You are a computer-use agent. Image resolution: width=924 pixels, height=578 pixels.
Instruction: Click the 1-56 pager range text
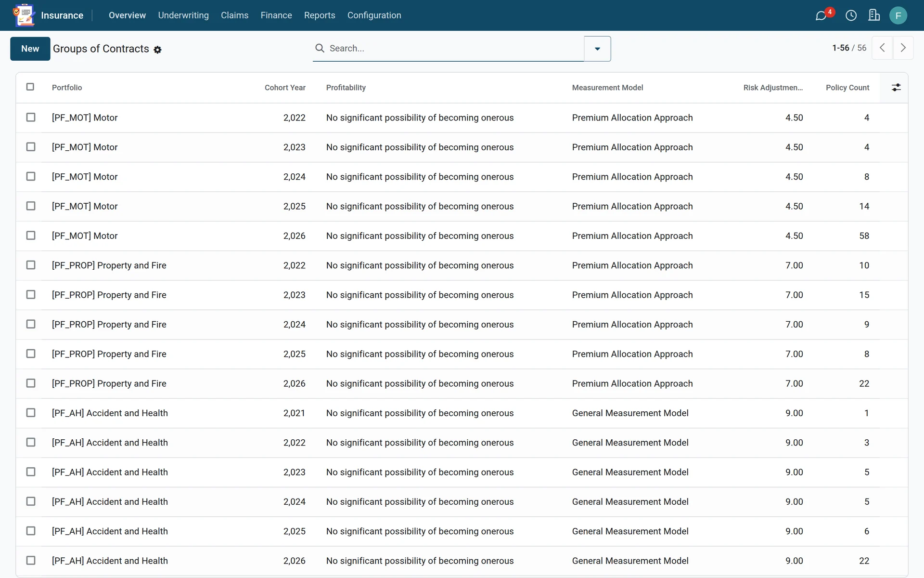(841, 48)
